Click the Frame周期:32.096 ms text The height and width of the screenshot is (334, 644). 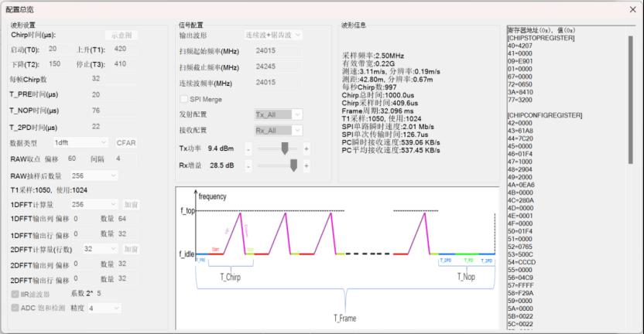click(378, 111)
